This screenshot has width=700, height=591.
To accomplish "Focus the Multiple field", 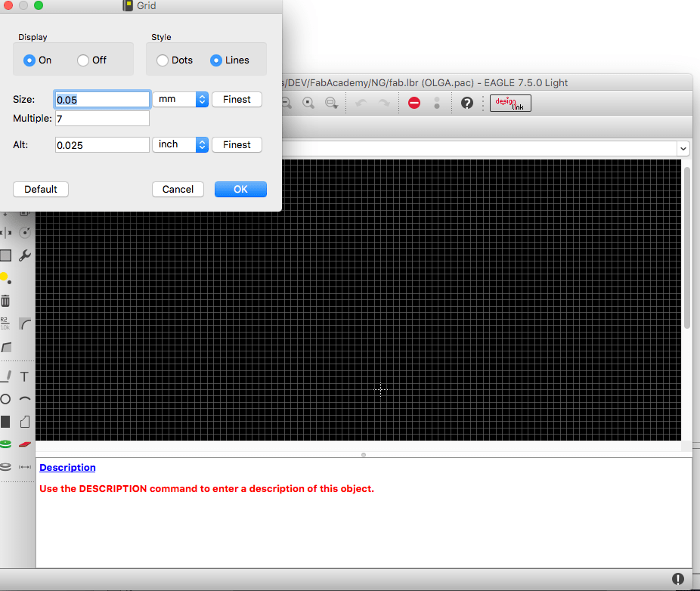I will click(x=102, y=119).
